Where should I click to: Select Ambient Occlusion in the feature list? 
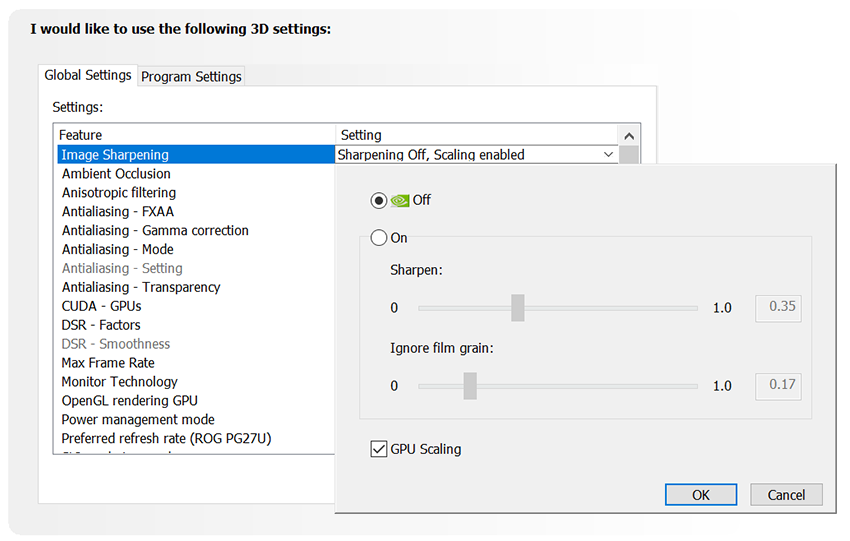tap(116, 174)
